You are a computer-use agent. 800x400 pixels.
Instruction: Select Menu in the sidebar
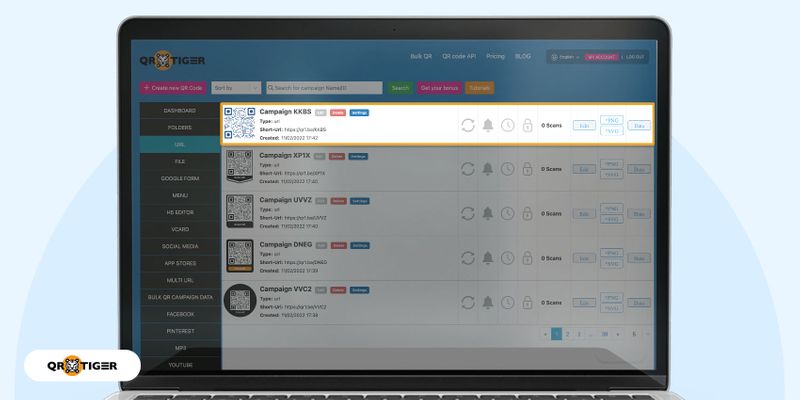pyautogui.click(x=180, y=195)
